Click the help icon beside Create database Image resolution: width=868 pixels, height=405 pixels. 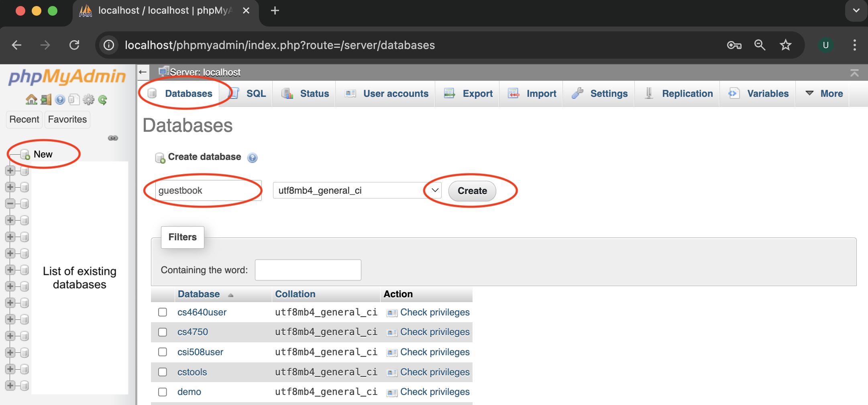tap(252, 157)
